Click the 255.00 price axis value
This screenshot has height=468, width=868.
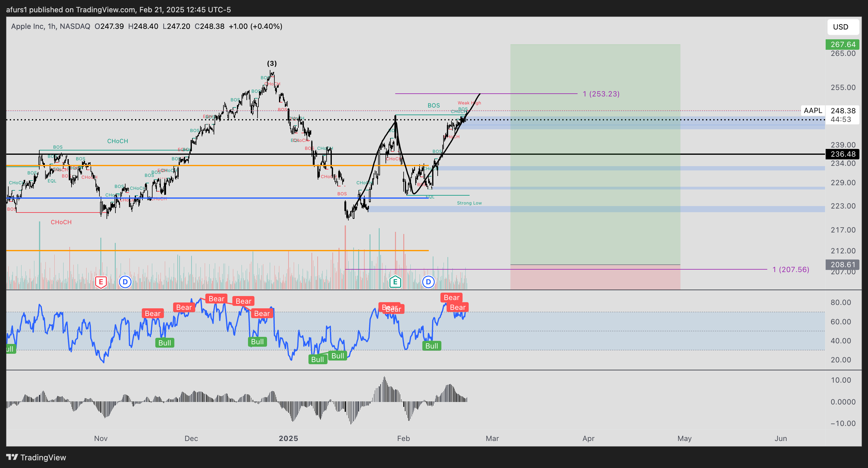(x=843, y=87)
